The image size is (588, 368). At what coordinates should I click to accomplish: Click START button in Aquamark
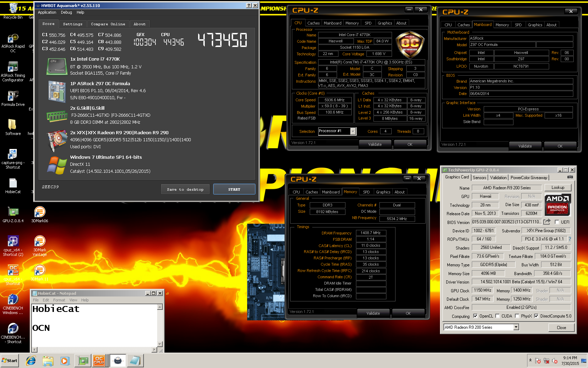tap(234, 189)
